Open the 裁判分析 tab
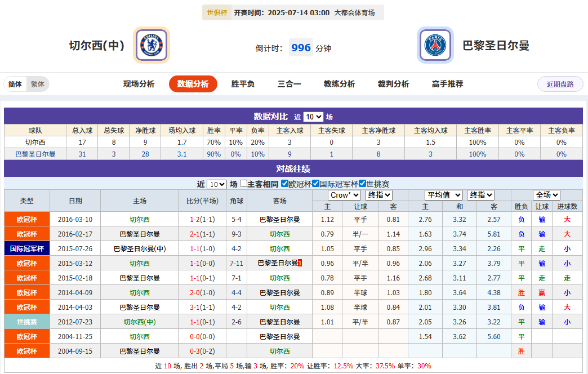 [x=393, y=84]
